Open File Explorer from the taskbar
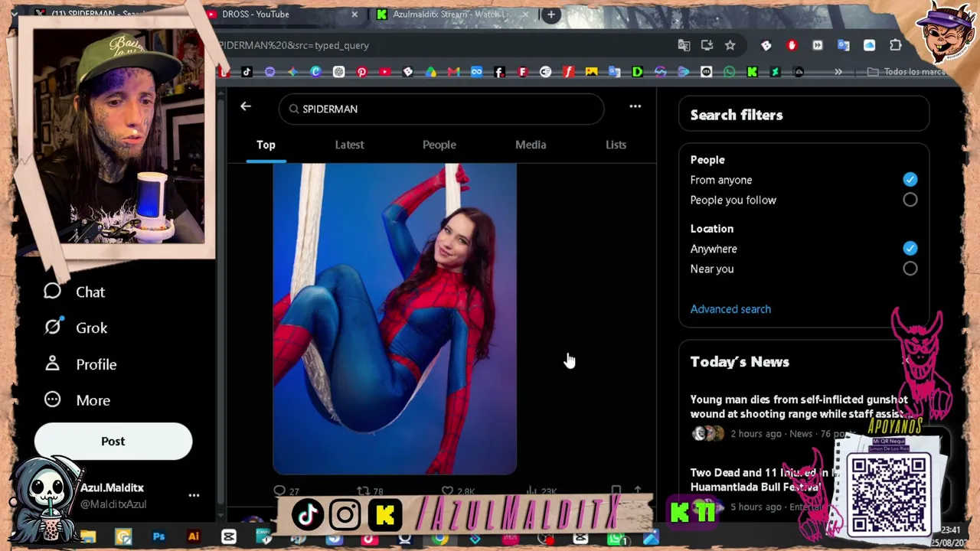 pyautogui.click(x=88, y=537)
